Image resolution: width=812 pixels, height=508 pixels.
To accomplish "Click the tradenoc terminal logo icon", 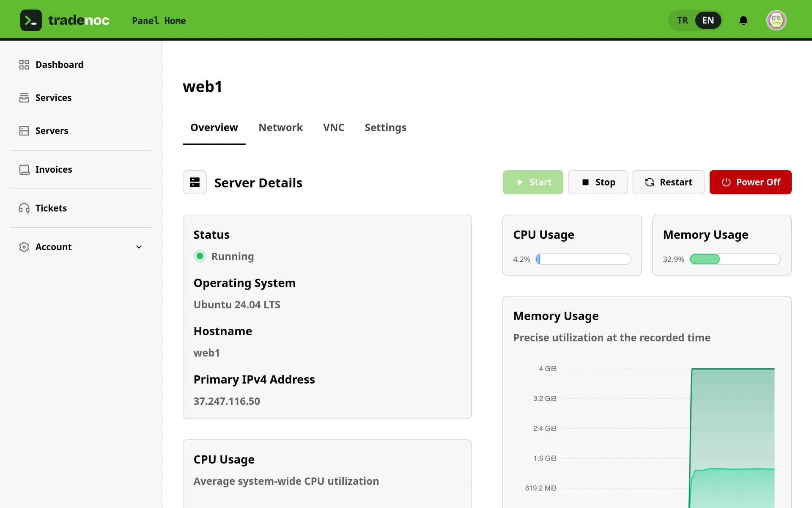I will point(31,20).
